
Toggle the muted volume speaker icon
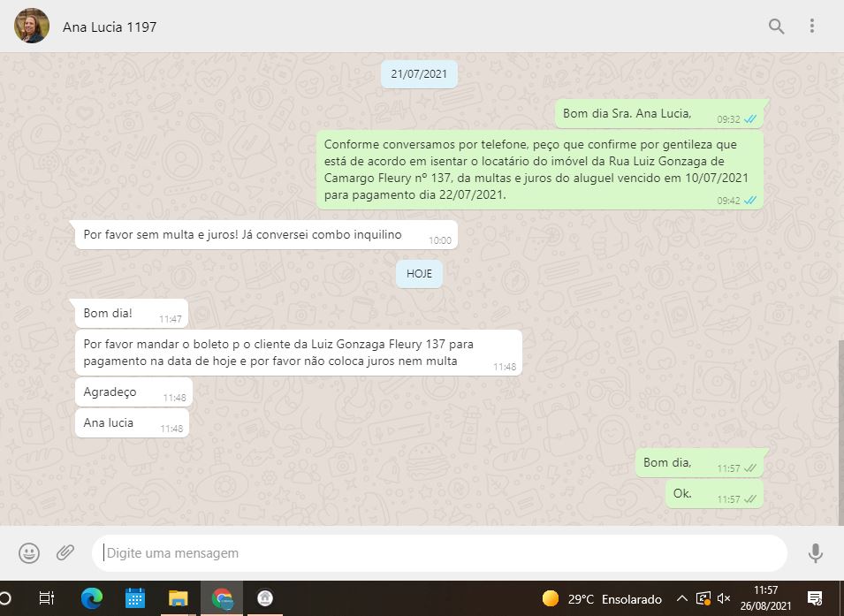point(724,598)
